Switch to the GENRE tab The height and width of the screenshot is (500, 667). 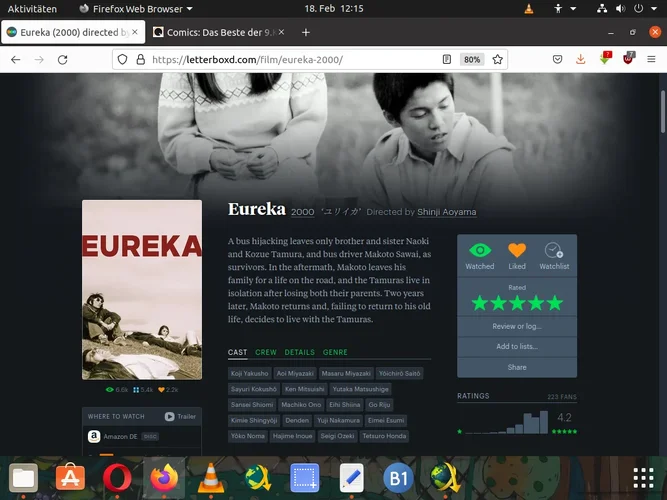[335, 352]
